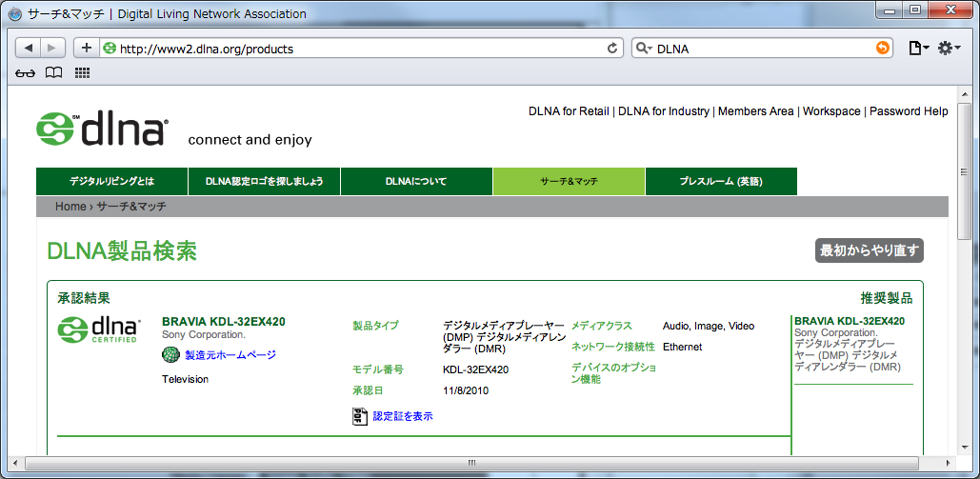Click the search snapback orange icon
Viewport: 980px width, 479px height.
tap(883, 49)
